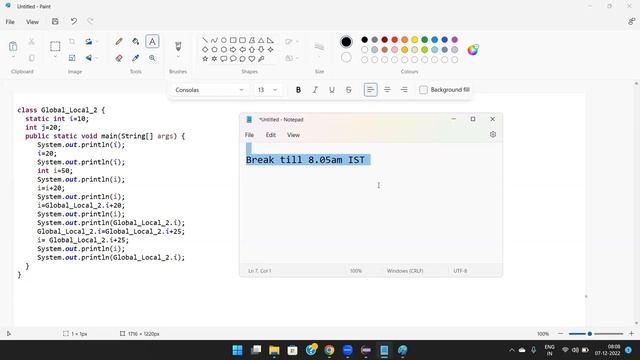Click inside the Notepad text area
The image size is (640, 360).
tap(371, 203)
